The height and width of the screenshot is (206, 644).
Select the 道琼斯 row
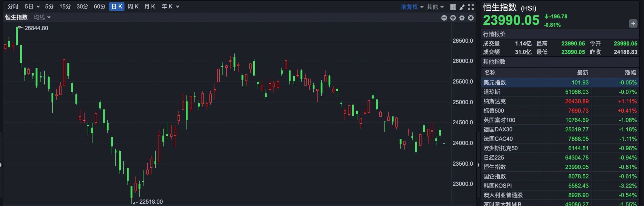point(560,92)
